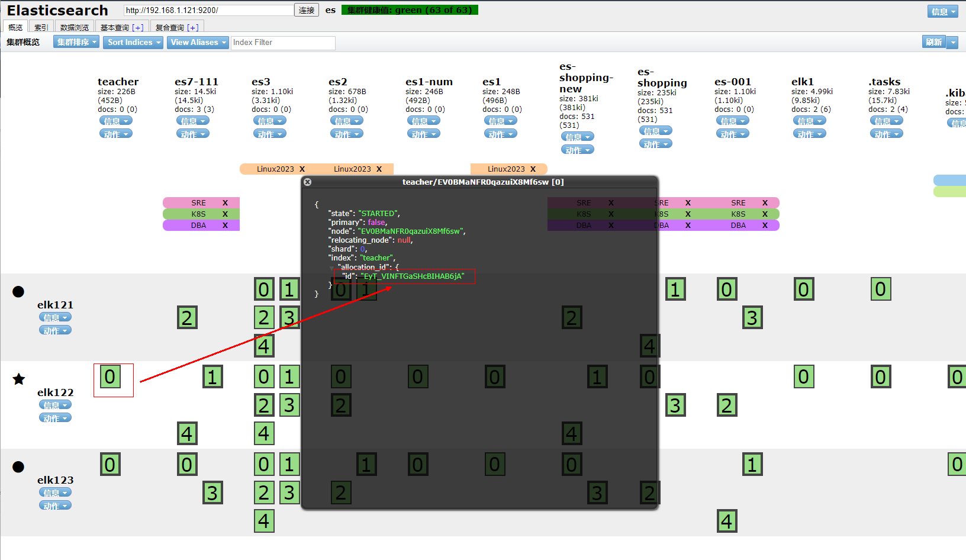
Task: Focus the Index Filter input field
Action: point(282,43)
